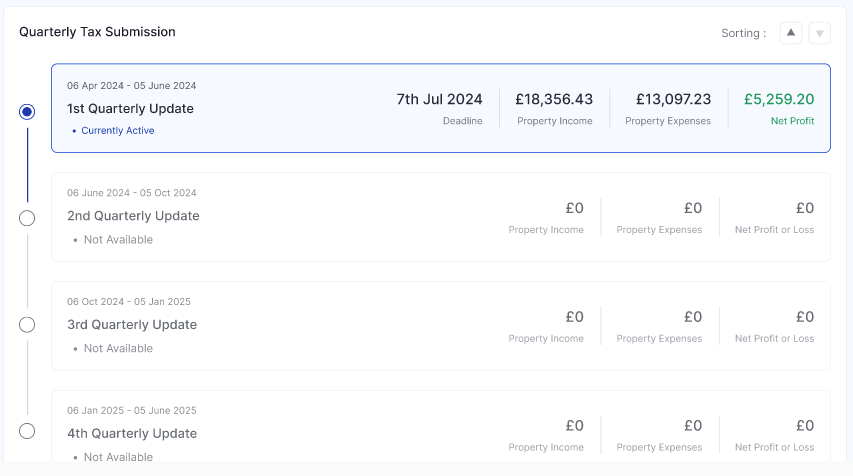Select the 2nd Quarterly Update radio button
The width and height of the screenshot is (853, 476).
(x=27, y=218)
